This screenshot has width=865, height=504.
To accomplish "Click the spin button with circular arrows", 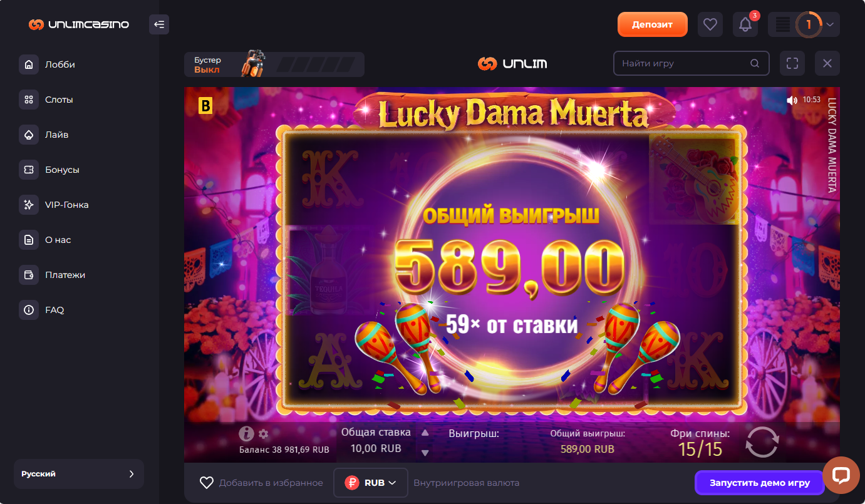I will (x=762, y=442).
